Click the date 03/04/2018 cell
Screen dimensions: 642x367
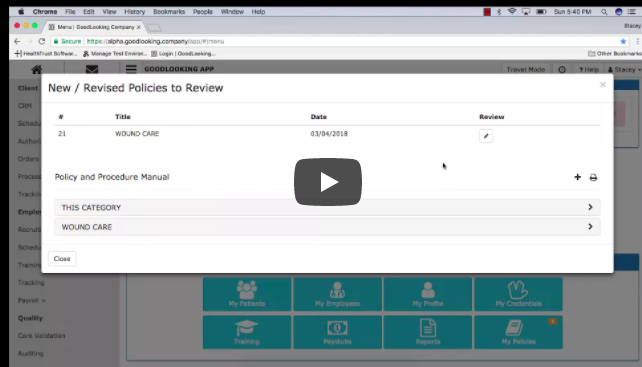click(x=329, y=134)
